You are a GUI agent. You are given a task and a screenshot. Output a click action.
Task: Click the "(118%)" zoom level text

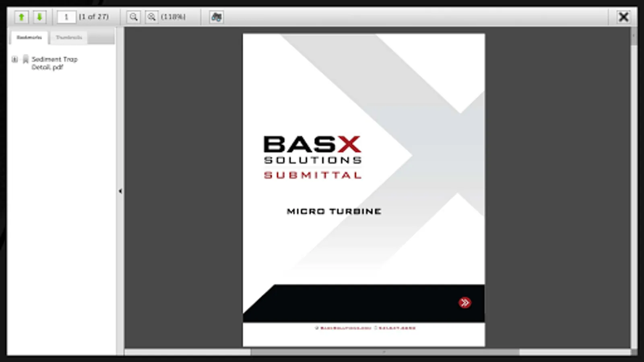coord(173,17)
